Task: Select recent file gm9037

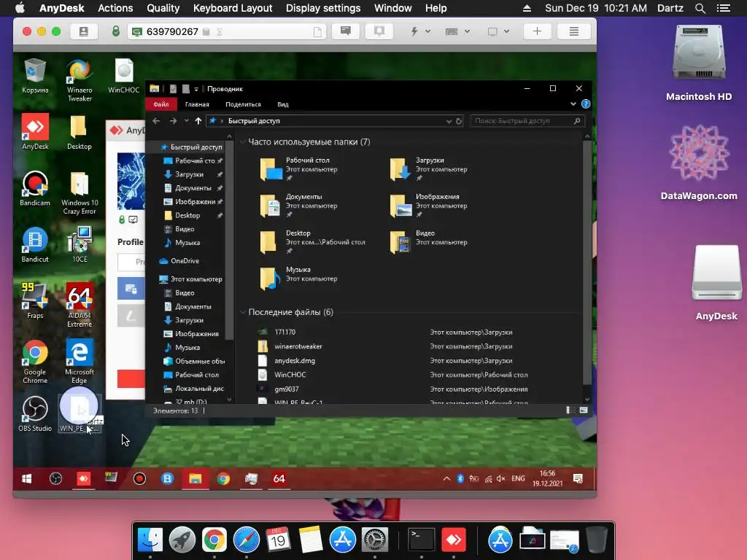Action: coord(286,389)
